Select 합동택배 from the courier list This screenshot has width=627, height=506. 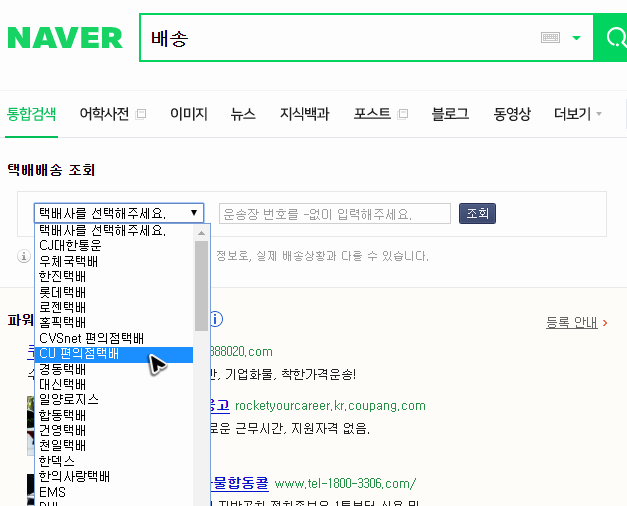pos(114,415)
